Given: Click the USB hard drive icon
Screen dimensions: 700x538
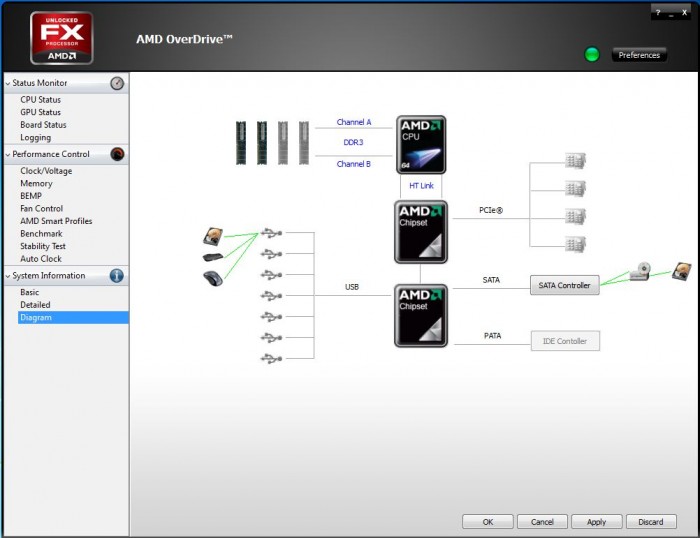Looking at the screenshot, I should [213, 236].
